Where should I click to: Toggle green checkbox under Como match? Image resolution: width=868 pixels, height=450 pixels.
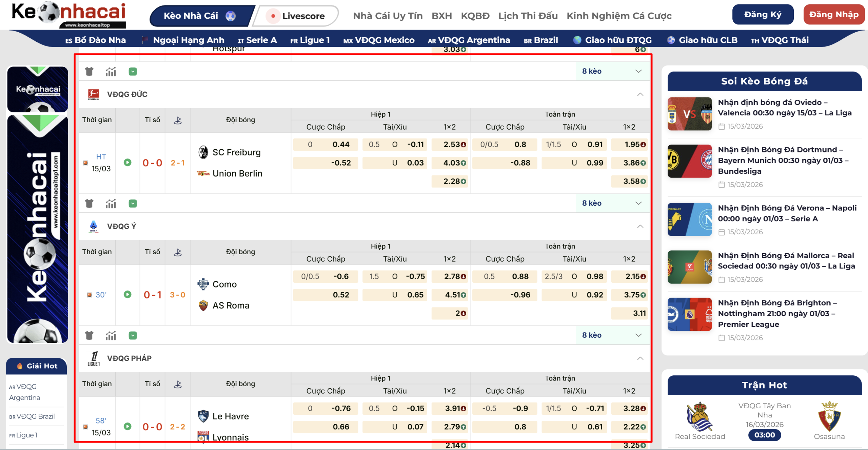[133, 335]
